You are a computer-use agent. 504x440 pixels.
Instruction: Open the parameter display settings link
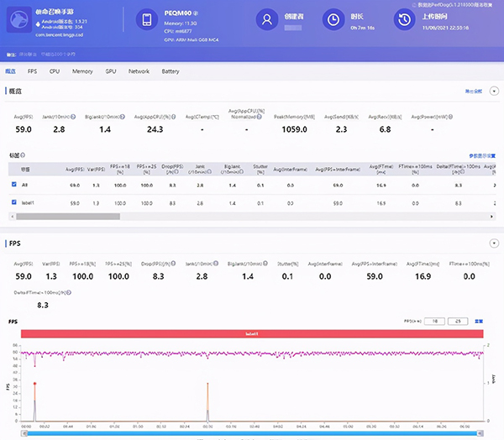[x=480, y=156]
